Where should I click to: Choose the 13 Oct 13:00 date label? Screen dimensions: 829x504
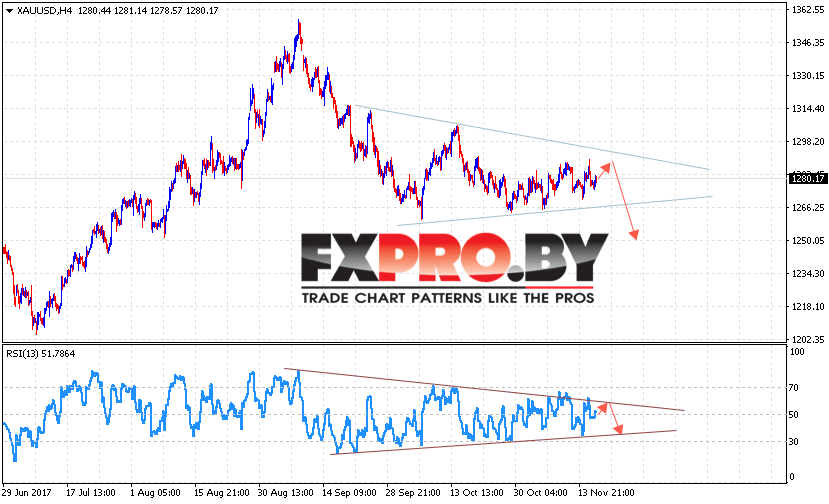pos(477,492)
